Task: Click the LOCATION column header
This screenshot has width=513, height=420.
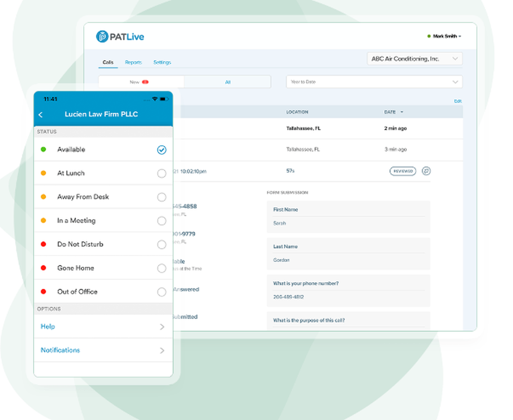Action: coord(297,112)
